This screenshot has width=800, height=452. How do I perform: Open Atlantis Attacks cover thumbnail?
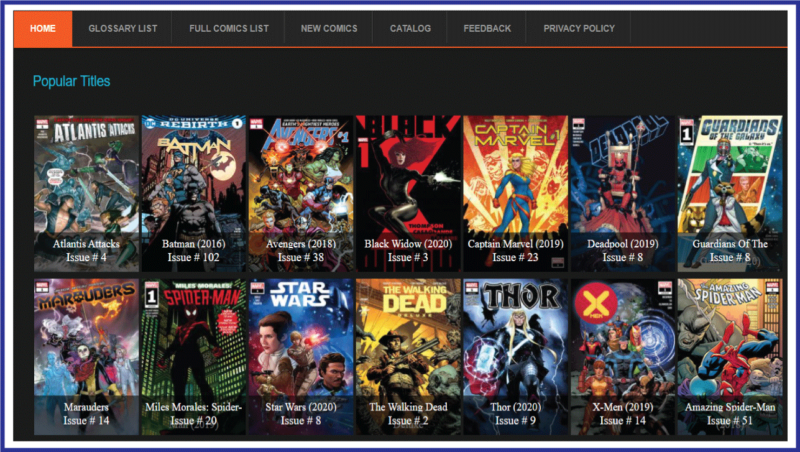coord(86,193)
